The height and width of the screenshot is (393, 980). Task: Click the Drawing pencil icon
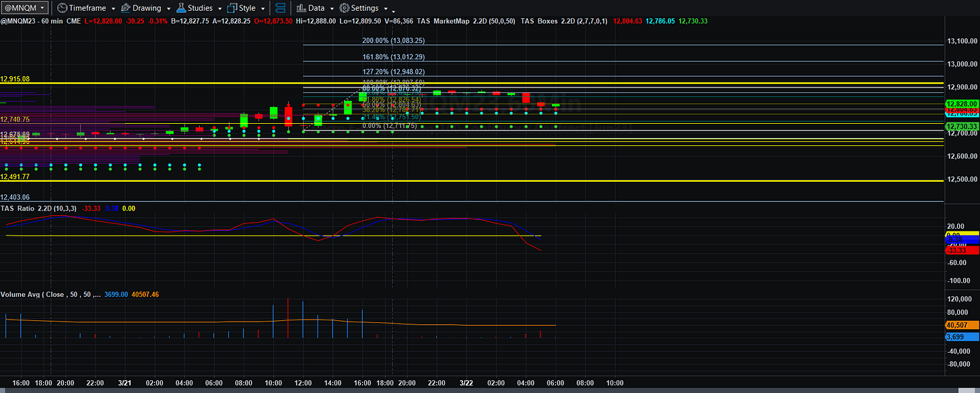point(125,8)
